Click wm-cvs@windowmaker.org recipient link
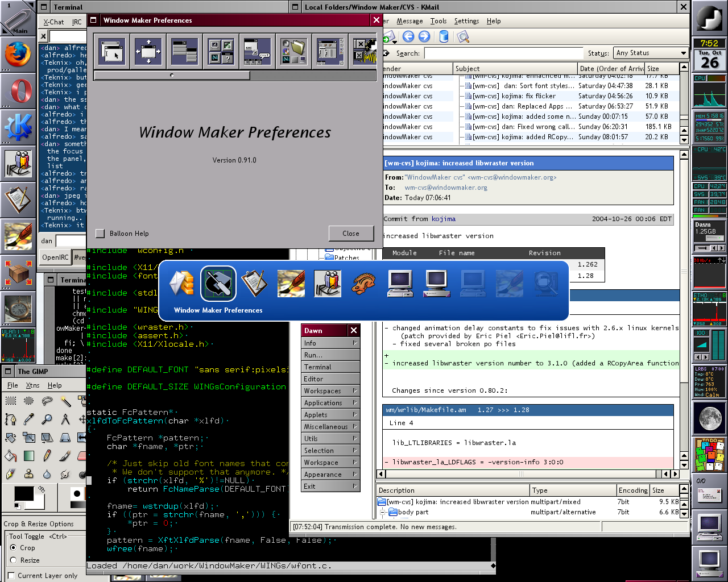This screenshot has height=582, width=728. coord(446,188)
